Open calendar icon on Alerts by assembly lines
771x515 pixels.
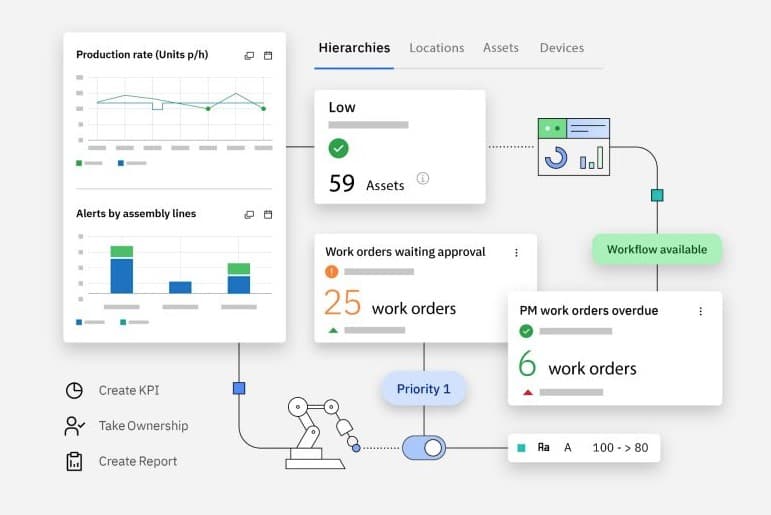[x=268, y=214]
